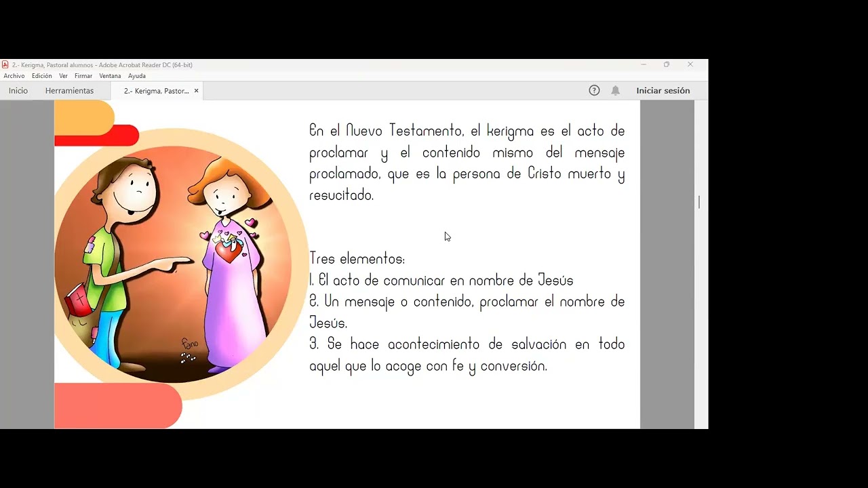Restore down the Acrobat Reader window

667,64
